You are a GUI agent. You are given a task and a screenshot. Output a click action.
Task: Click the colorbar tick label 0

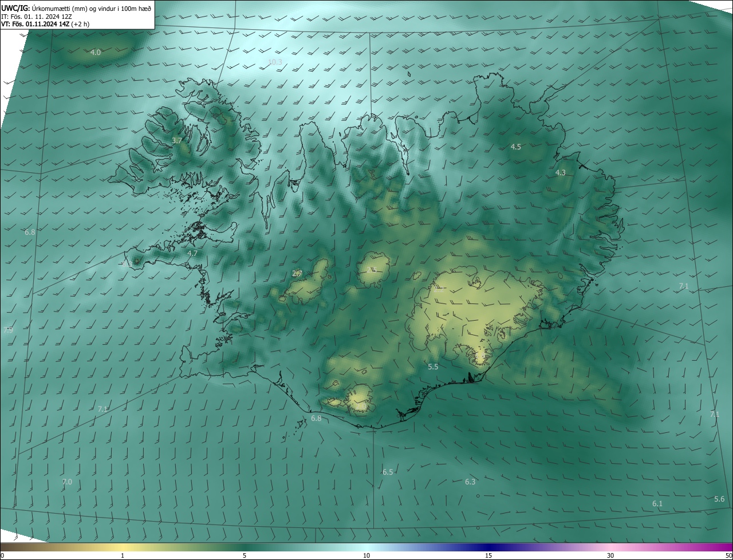coord(2,555)
